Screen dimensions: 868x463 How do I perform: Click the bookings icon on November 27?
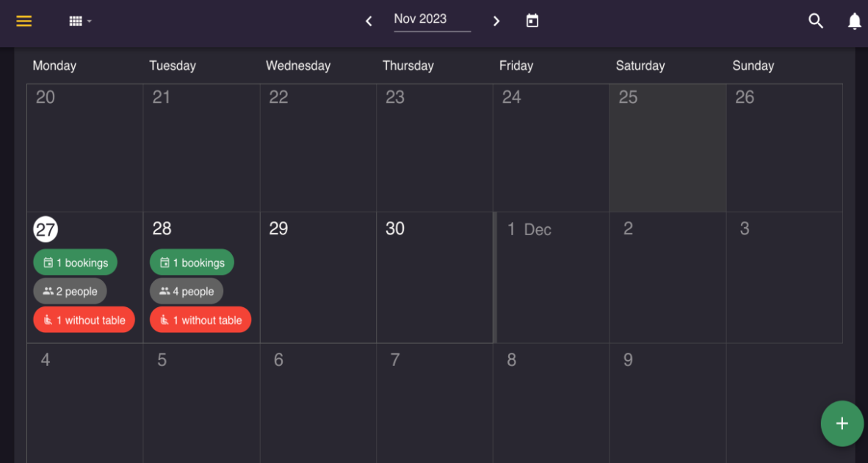pos(50,262)
